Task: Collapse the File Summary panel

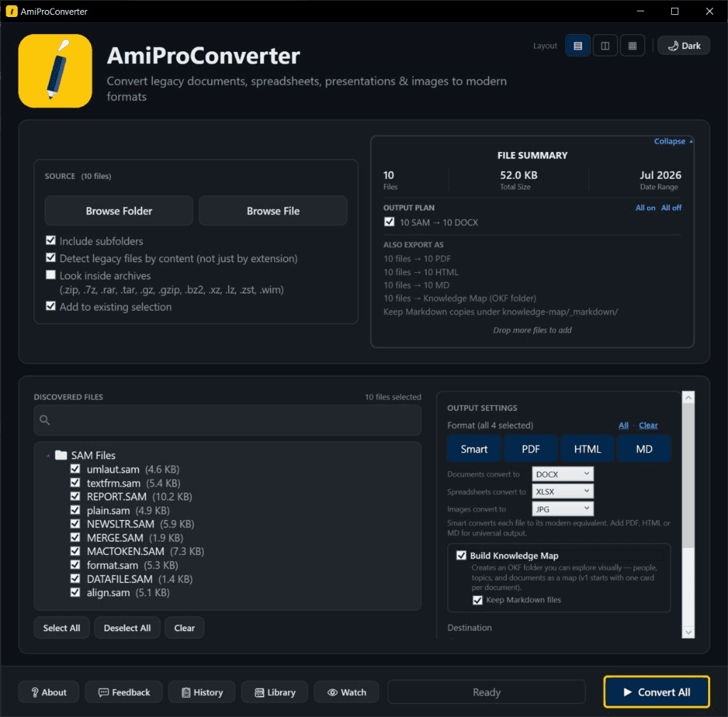Action: [673, 141]
